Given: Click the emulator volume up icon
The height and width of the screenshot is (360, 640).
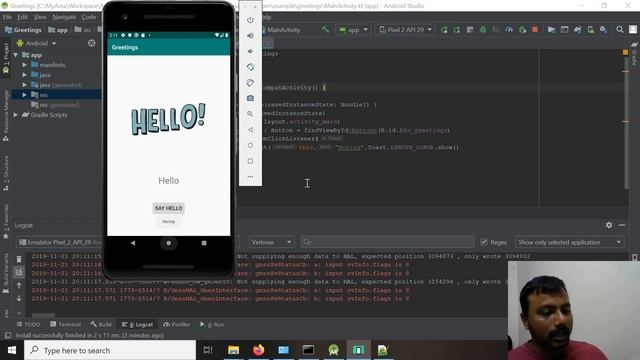Looking at the screenshot, I should pos(250,36).
